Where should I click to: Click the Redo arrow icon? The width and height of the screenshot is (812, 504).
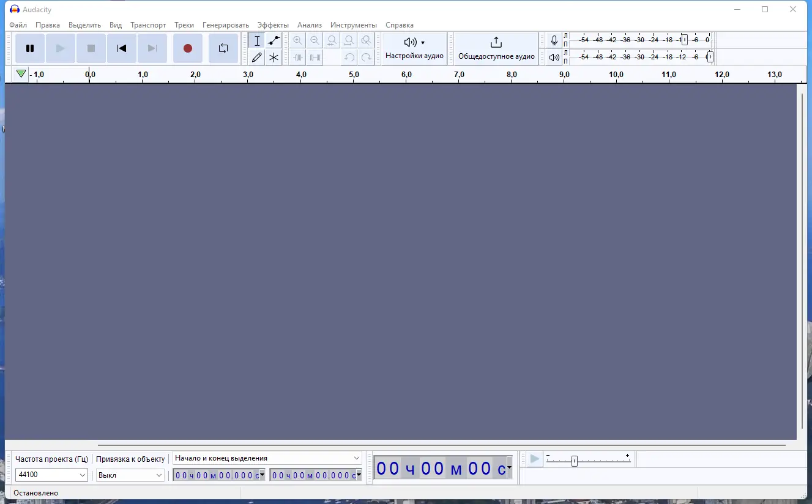pos(366,57)
